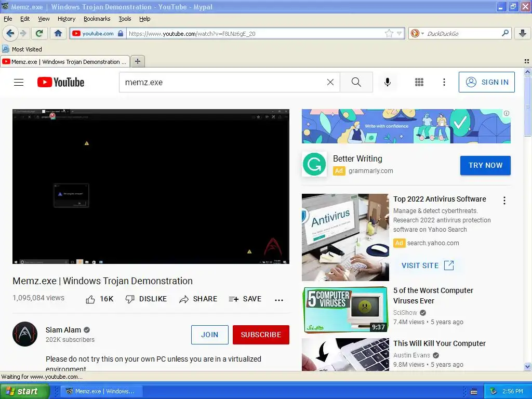This screenshot has height=399, width=532.
Task: Click the SIGN IN button
Action: [486, 82]
